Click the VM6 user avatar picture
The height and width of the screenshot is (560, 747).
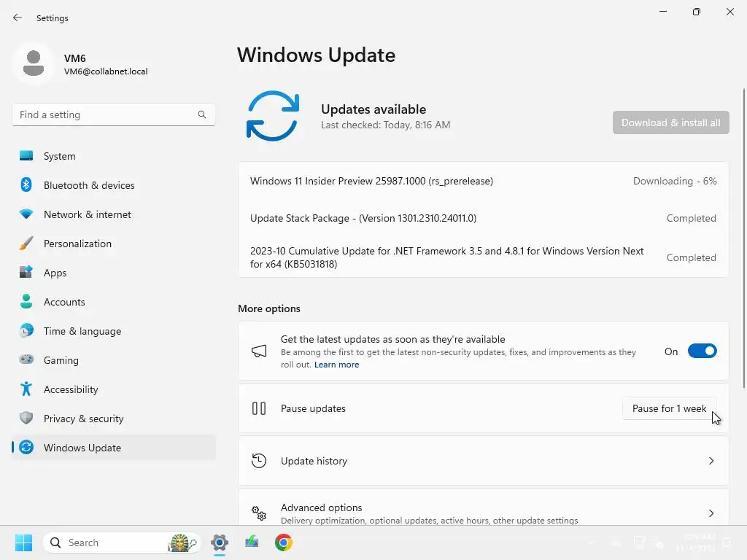[x=34, y=63]
